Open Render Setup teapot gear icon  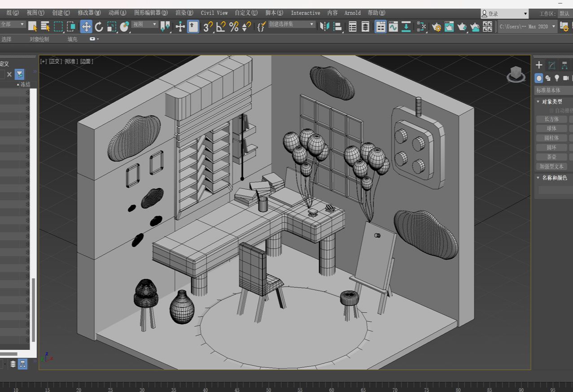pyautogui.click(x=437, y=26)
